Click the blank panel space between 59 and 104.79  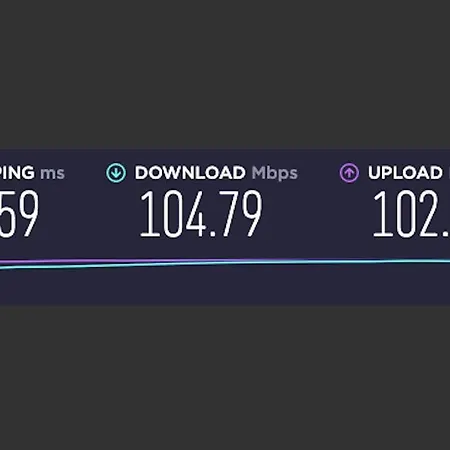pyautogui.click(x=88, y=214)
